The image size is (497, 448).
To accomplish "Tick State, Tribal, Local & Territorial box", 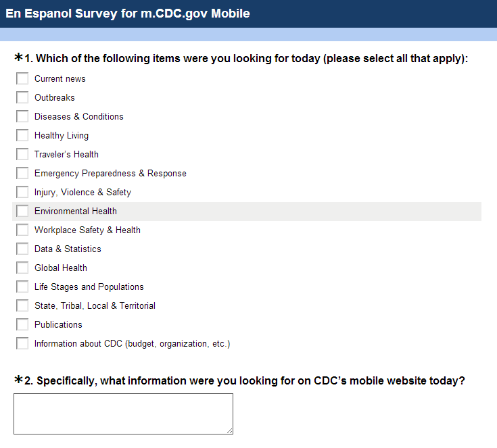I will 22,305.
